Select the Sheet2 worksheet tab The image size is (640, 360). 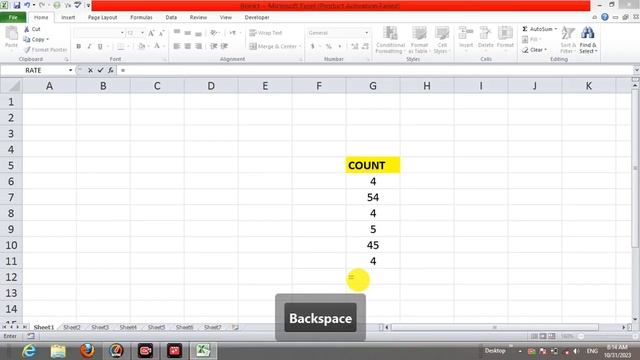pos(72,327)
